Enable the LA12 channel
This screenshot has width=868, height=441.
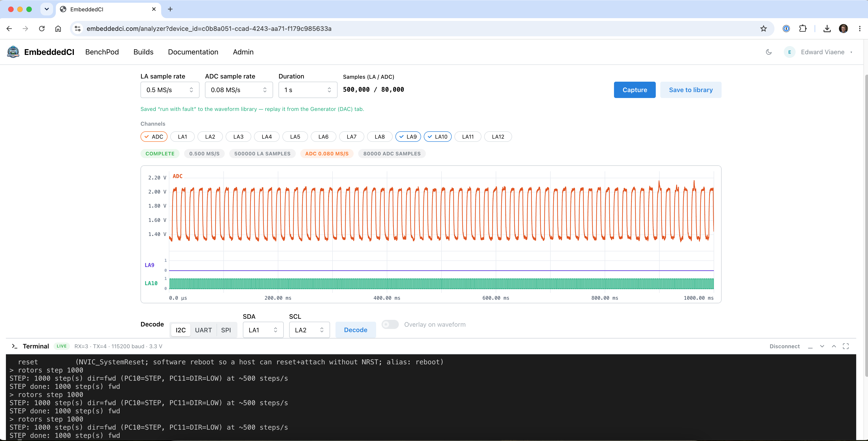tap(498, 137)
